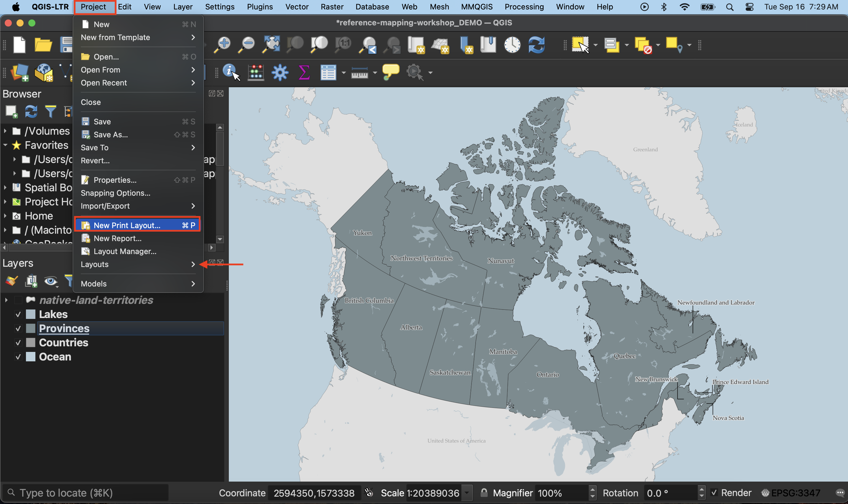Open the Processing Toolbox gear icon
Screen dimensions: 848x504
pyautogui.click(x=280, y=72)
